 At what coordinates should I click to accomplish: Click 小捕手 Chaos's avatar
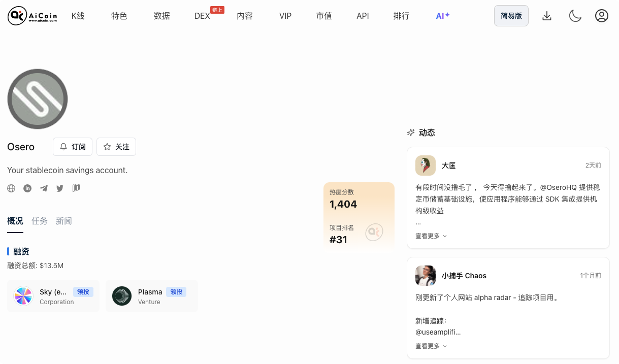(x=426, y=276)
